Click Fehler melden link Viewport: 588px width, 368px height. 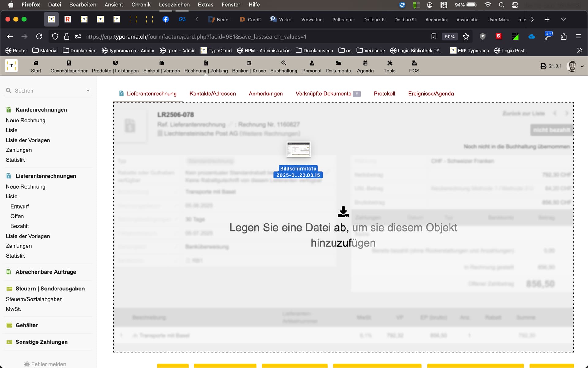pos(45,364)
